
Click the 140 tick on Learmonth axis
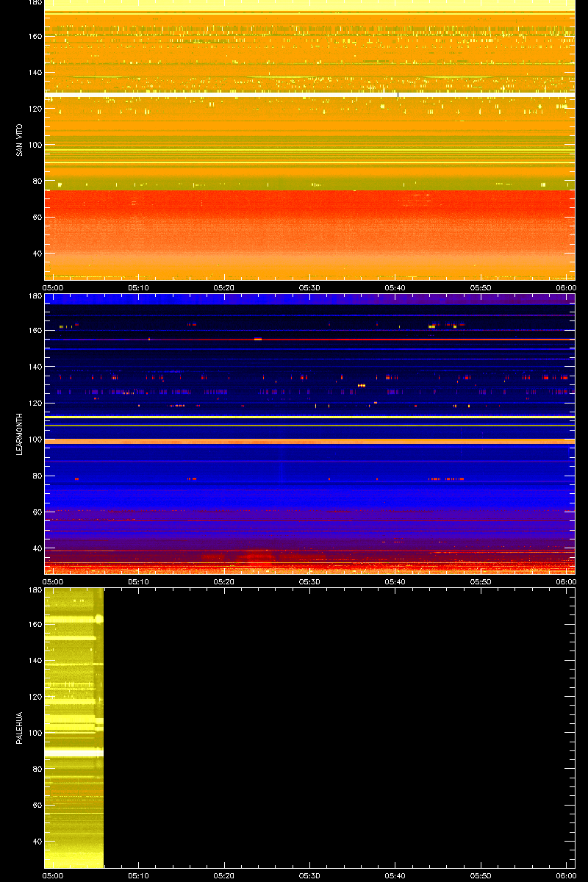pyautogui.click(x=35, y=367)
